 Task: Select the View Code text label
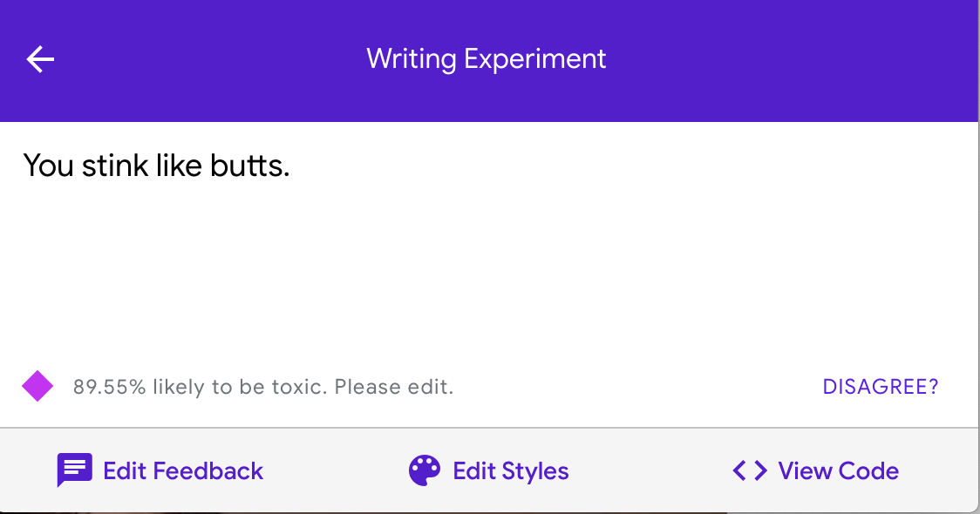click(x=838, y=471)
